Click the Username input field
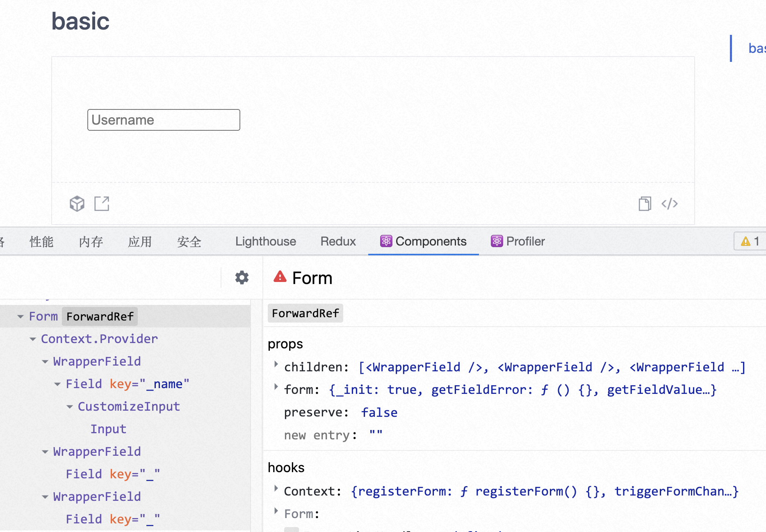 pyautogui.click(x=164, y=120)
